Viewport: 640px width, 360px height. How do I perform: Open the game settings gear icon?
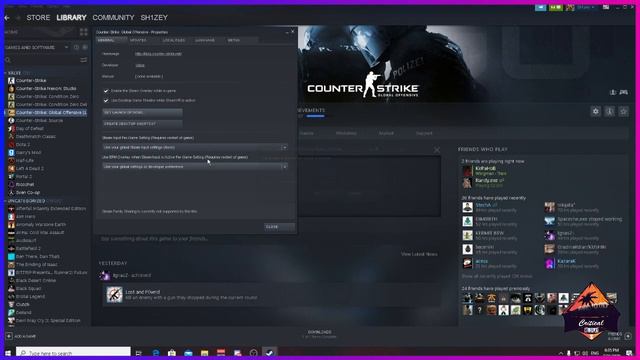tap(596, 111)
